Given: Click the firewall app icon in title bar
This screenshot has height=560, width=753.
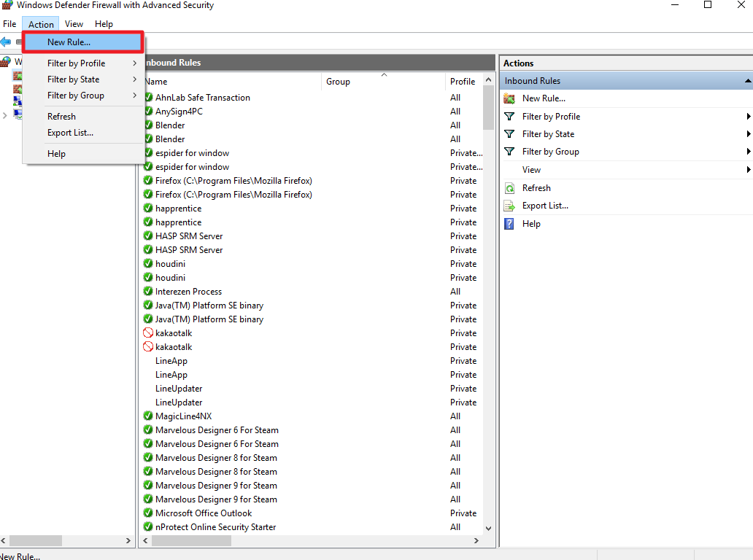Looking at the screenshot, I should (x=7, y=5).
